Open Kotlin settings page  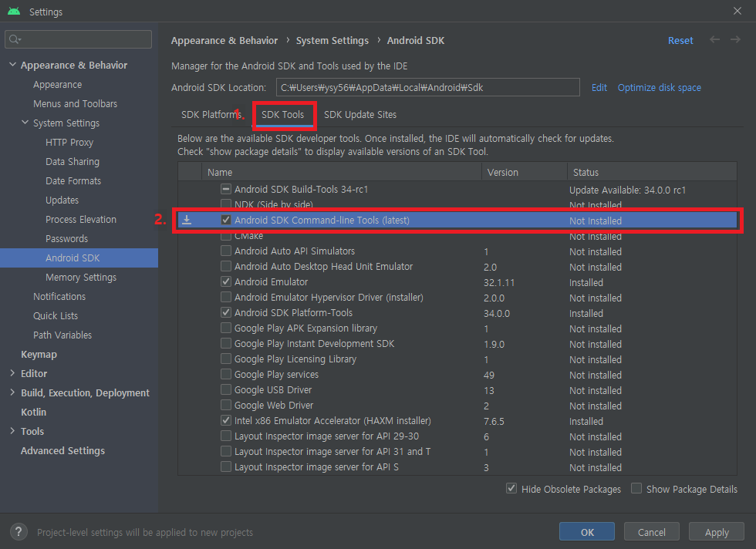tap(33, 412)
